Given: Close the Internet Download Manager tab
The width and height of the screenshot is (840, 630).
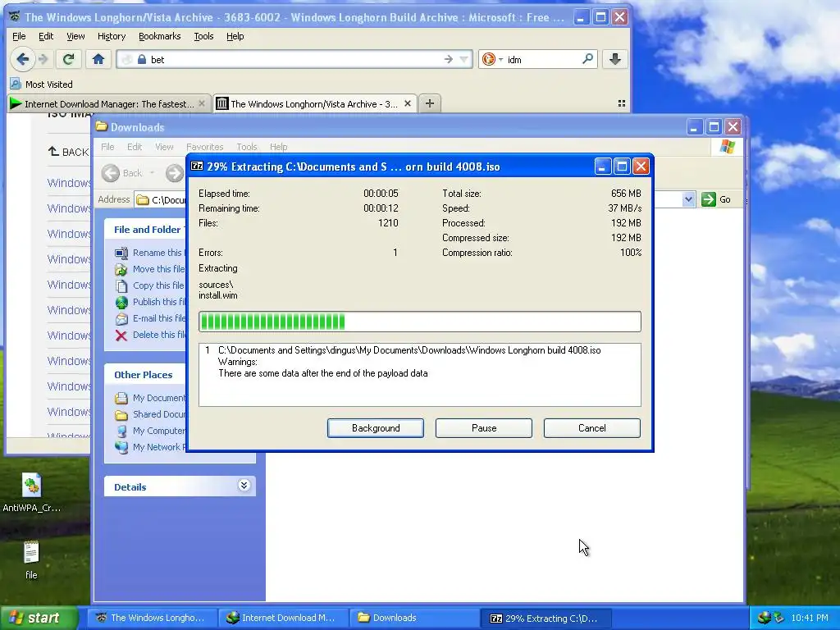Looking at the screenshot, I should (202, 103).
